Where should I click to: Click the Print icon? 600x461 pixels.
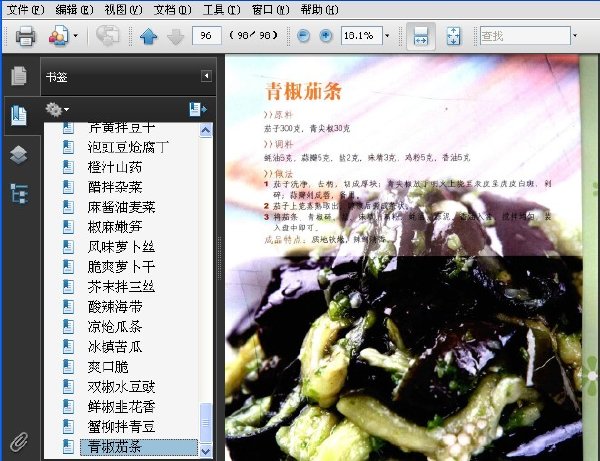(x=26, y=36)
